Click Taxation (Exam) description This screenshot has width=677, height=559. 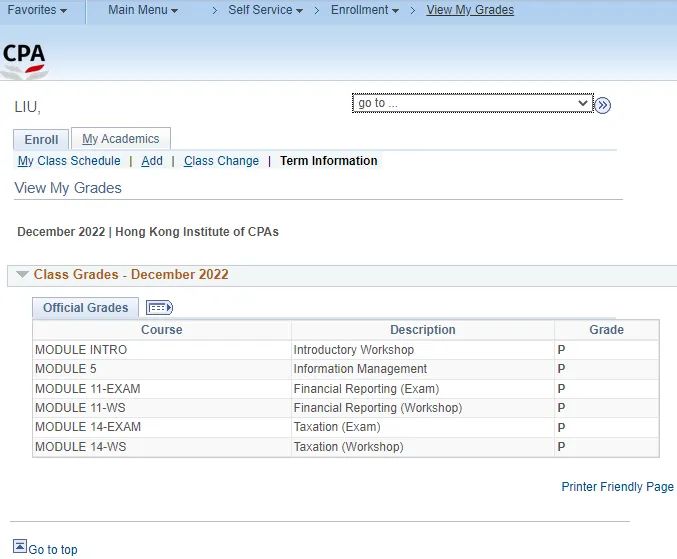(337, 427)
